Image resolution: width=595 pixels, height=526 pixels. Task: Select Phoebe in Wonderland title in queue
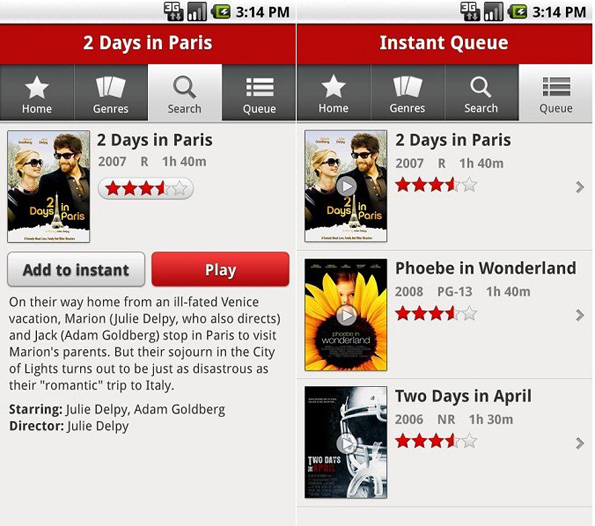(x=486, y=268)
